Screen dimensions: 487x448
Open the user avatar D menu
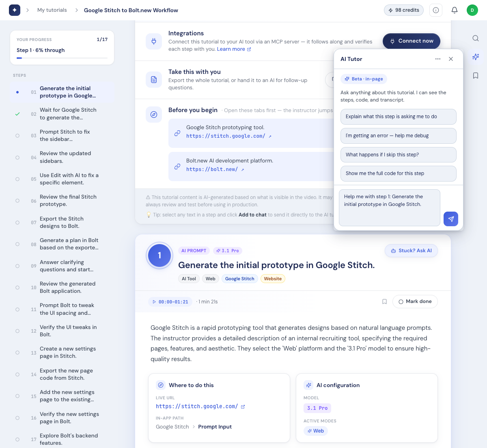[x=472, y=10]
